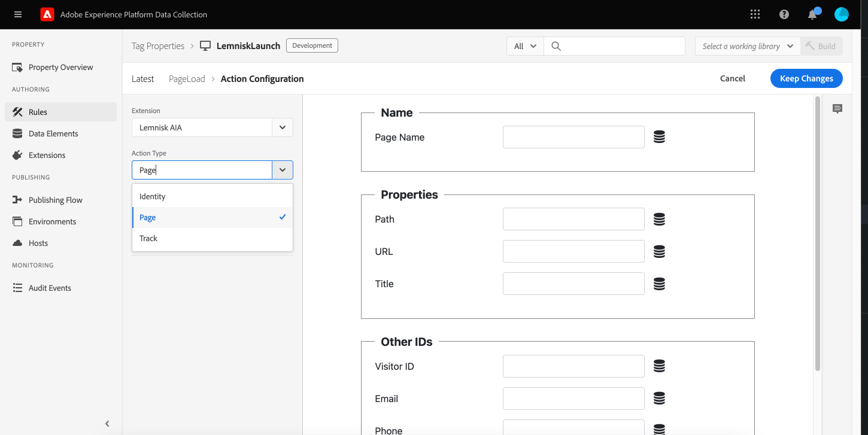Click the Lemnisk AIA extension combo box

point(202,127)
